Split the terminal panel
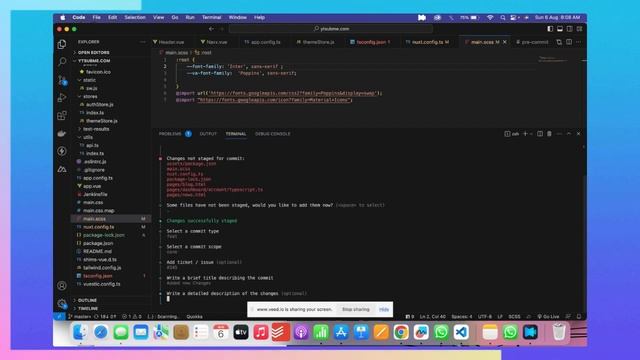 540,134
